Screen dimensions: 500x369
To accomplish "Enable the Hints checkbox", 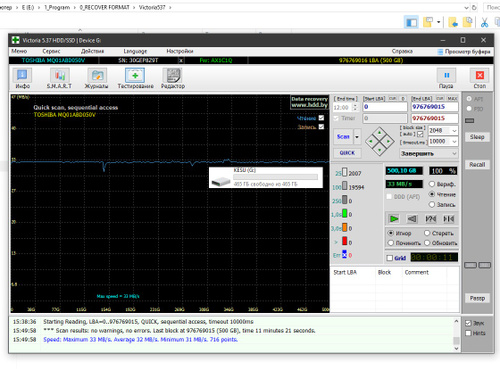I will click(x=468, y=333).
